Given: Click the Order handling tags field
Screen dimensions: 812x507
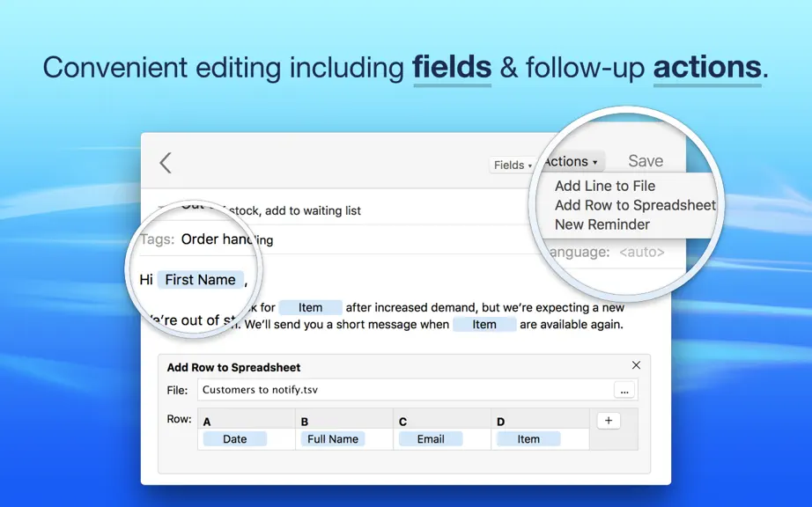Looking at the screenshot, I should pos(227,239).
